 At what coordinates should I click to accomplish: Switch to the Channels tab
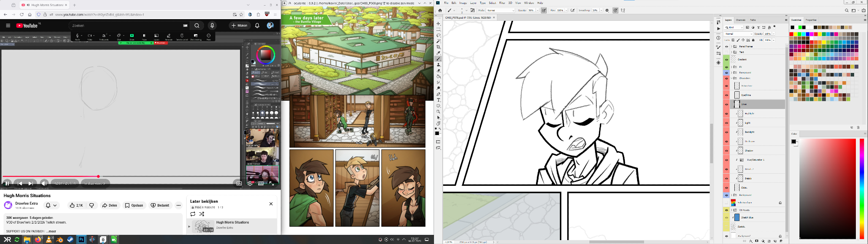[x=740, y=20]
